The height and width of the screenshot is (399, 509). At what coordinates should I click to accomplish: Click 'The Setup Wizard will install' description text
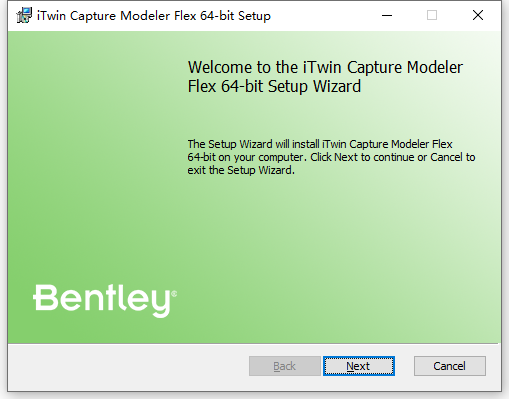click(331, 157)
